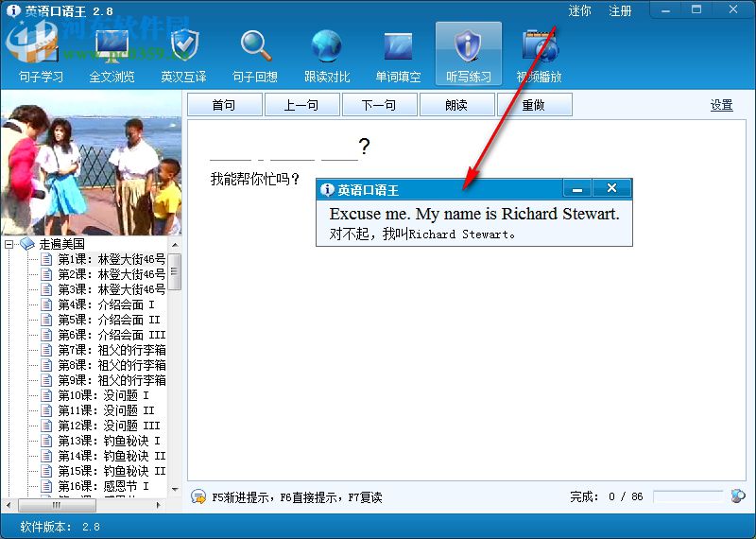The width and height of the screenshot is (756, 539).
Task: Click the lesson list vertical scrollbar thumb
Action: click(175, 271)
